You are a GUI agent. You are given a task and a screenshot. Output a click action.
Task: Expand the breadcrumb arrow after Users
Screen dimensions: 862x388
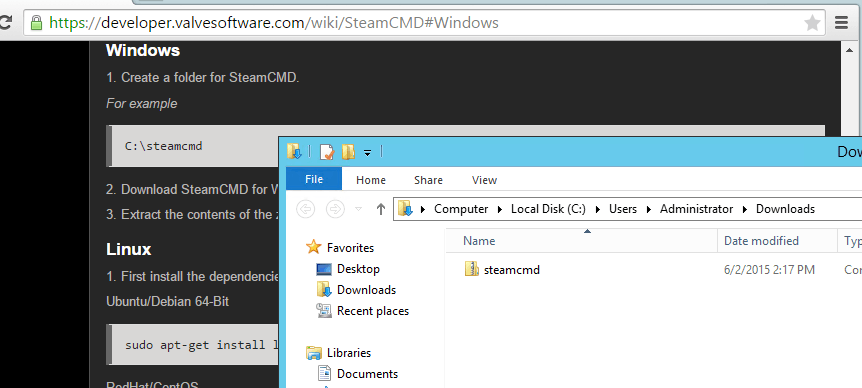649,209
